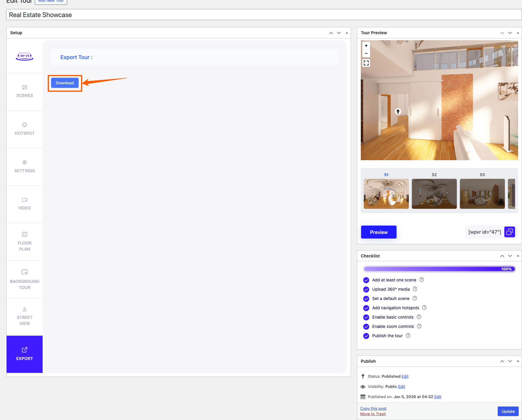The height and width of the screenshot is (420, 522).
Task: Toggle the Enable zoom controls checklist item
Action: point(366,326)
